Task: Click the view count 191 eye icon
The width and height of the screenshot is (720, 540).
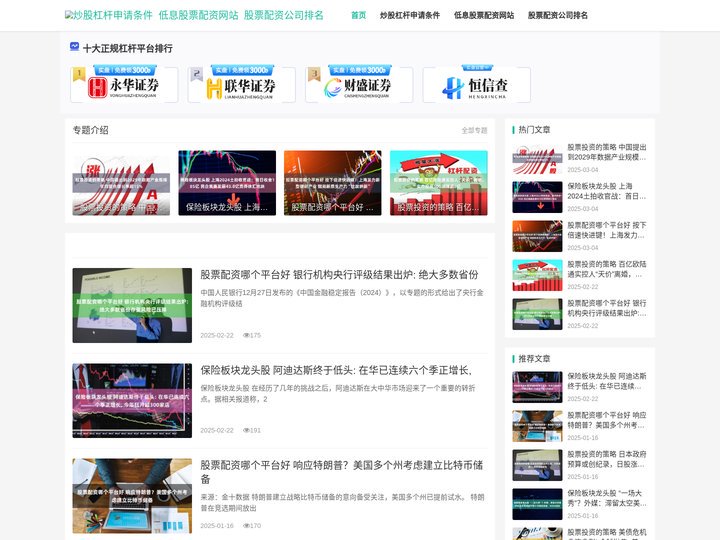Action: point(246,430)
